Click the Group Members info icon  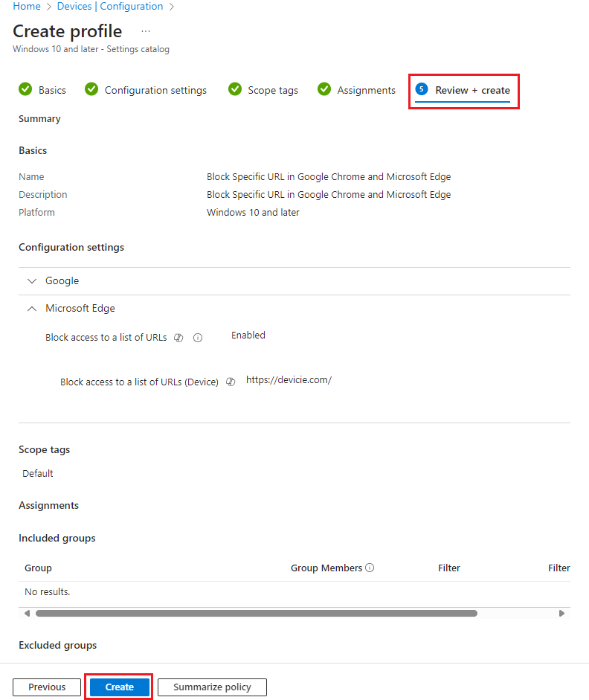[x=370, y=568]
